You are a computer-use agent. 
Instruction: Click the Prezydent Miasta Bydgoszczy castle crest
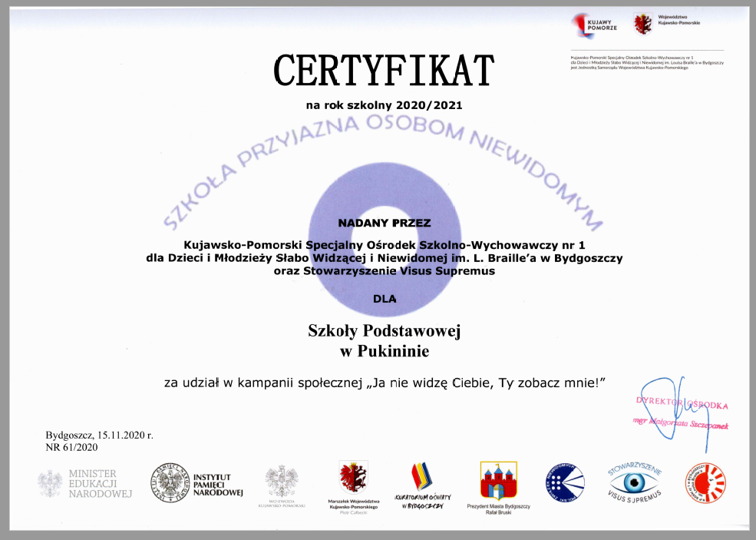click(493, 481)
